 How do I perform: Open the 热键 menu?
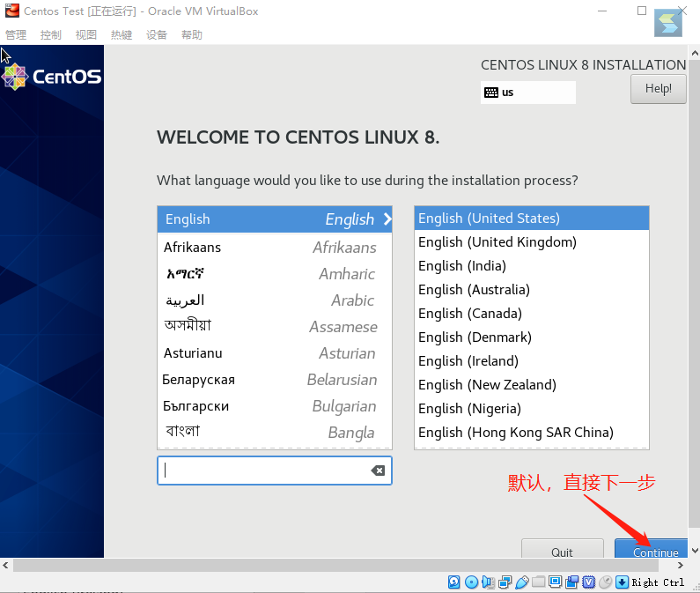122,35
